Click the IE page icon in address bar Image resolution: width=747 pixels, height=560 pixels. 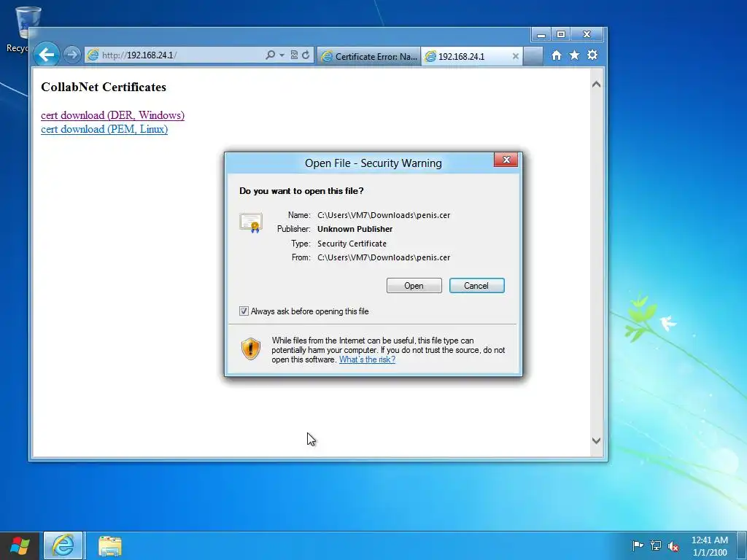point(93,55)
